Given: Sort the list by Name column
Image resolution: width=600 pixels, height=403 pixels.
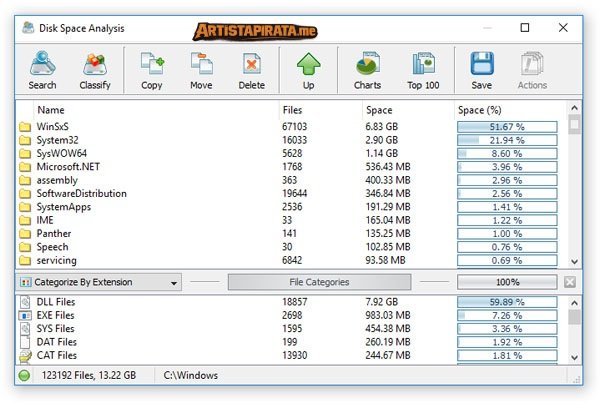Looking at the screenshot, I should (x=51, y=110).
